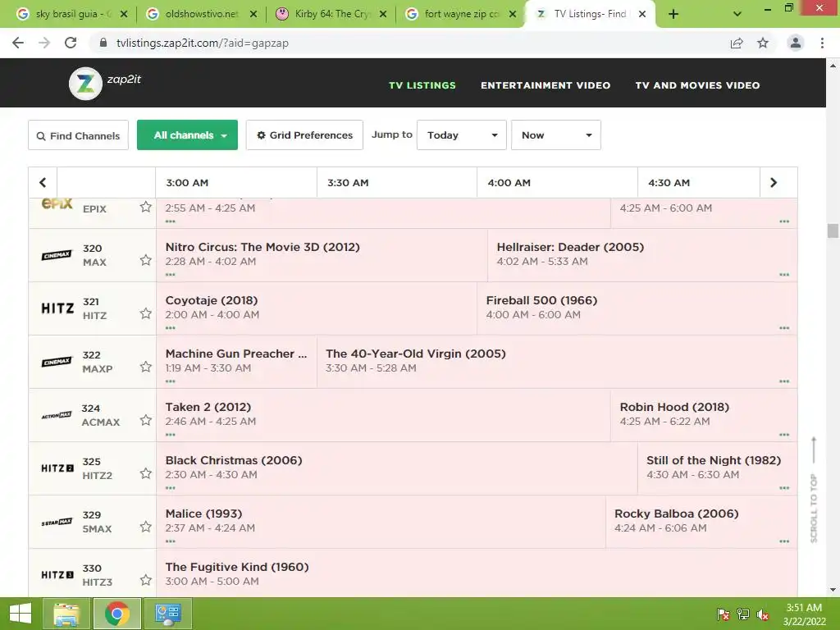Click system clock in taskbar
Image resolution: width=840 pixels, height=630 pixels.
pos(804,614)
